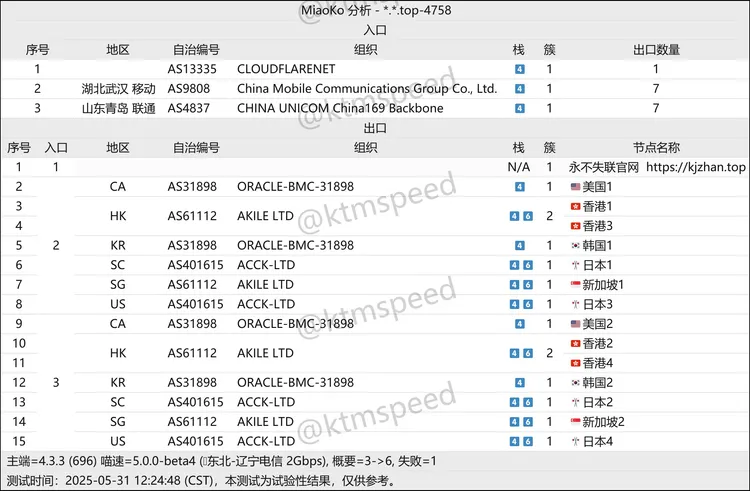Click the AS13335 autonomous system number
The height and width of the screenshot is (491, 750).
point(196,69)
